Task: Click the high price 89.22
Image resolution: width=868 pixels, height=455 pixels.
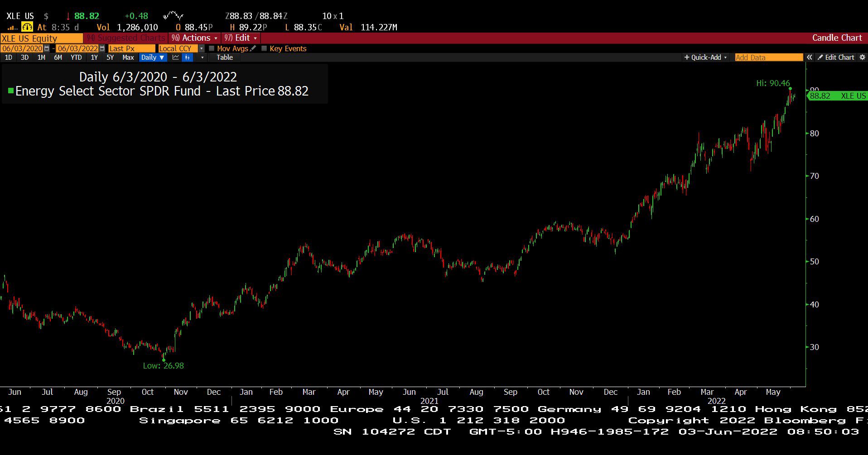Action: point(251,28)
